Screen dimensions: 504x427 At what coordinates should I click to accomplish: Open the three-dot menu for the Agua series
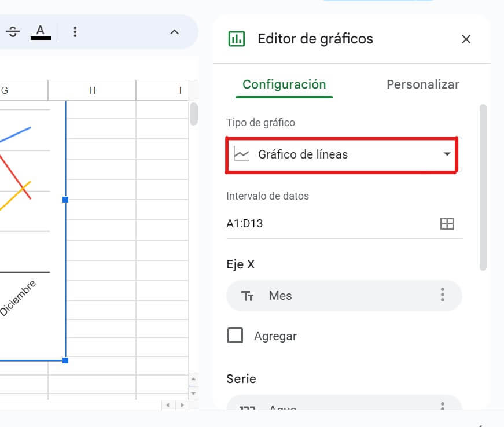click(x=442, y=407)
